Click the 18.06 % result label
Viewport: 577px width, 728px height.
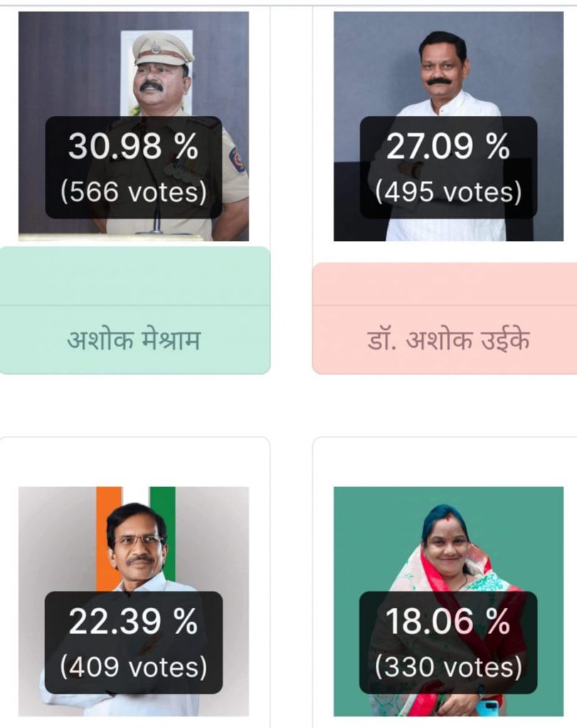pyautogui.click(x=448, y=622)
